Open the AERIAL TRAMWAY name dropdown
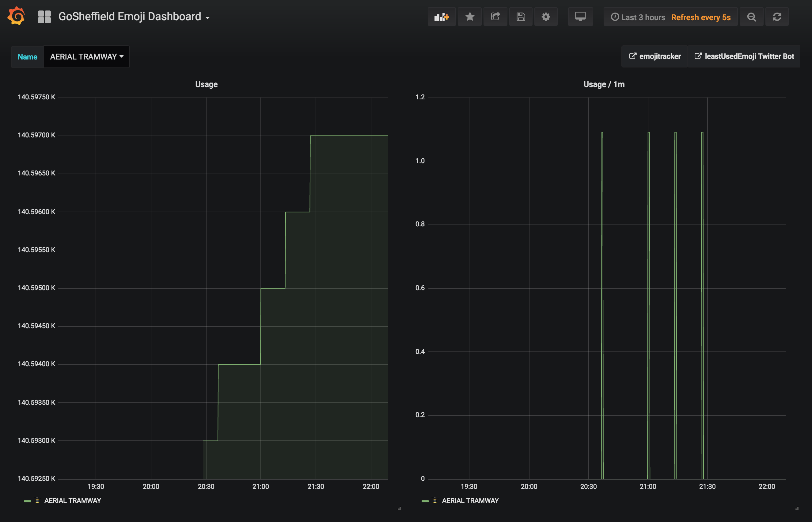This screenshot has height=522, width=812. [x=87, y=57]
